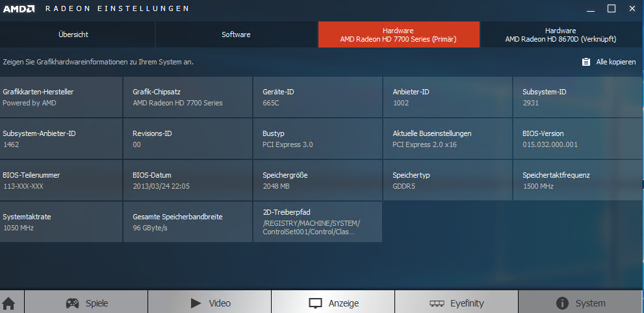
Task: Maximize the Radeon Einstellungen window
Action: (612, 8)
